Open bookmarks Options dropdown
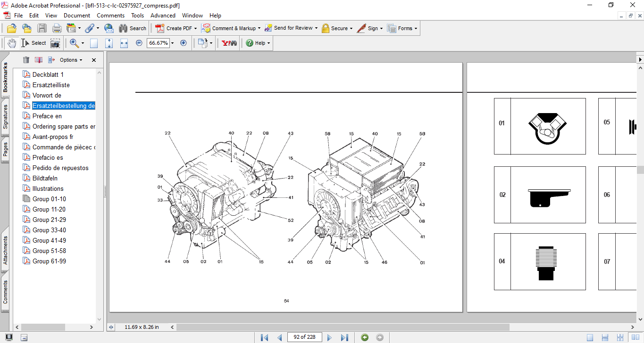644x343 pixels. [x=71, y=60]
